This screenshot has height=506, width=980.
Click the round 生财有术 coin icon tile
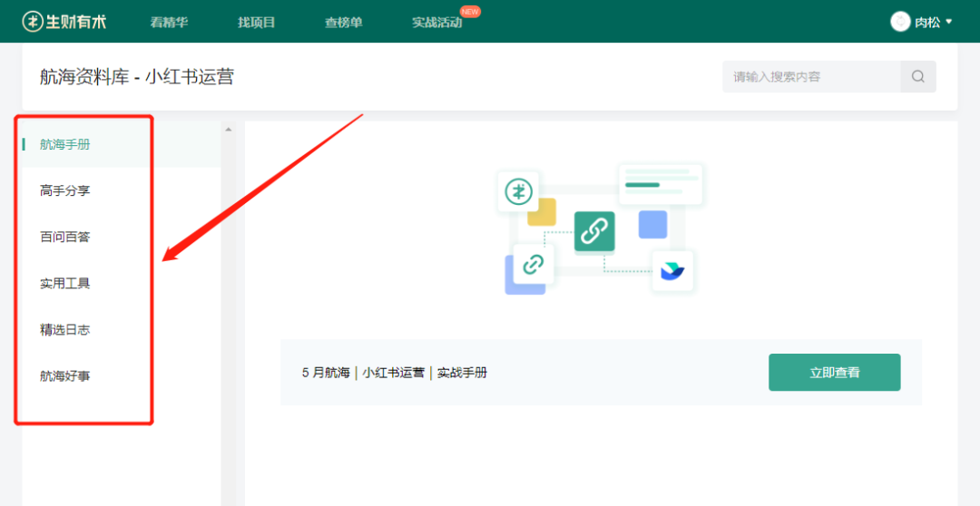coord(518,191)
